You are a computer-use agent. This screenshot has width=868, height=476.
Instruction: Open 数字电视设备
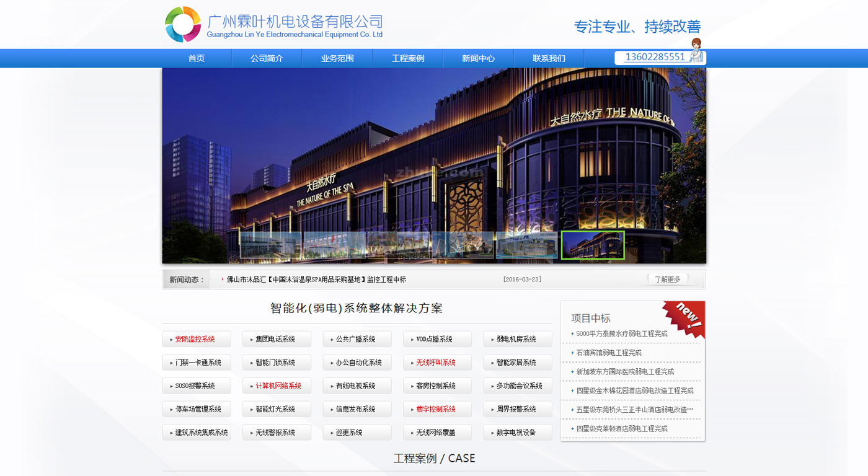tap(518, 433)
